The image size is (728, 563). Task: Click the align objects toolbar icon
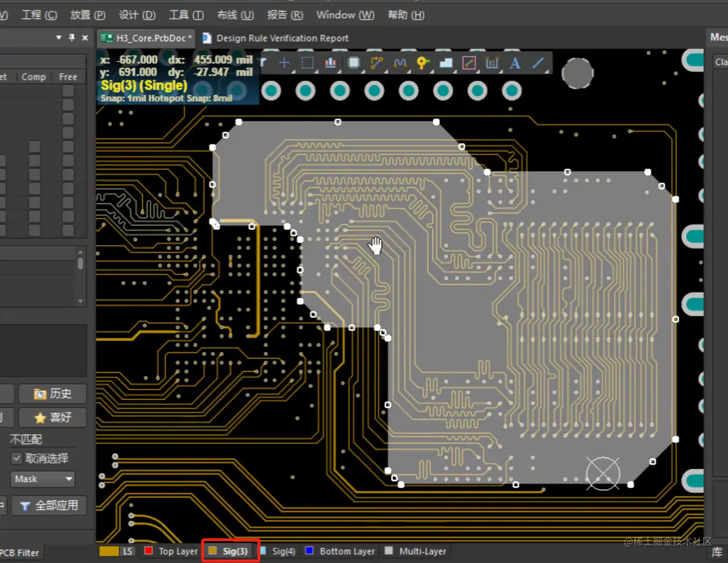pyautogui.click(x=331, y=63)
